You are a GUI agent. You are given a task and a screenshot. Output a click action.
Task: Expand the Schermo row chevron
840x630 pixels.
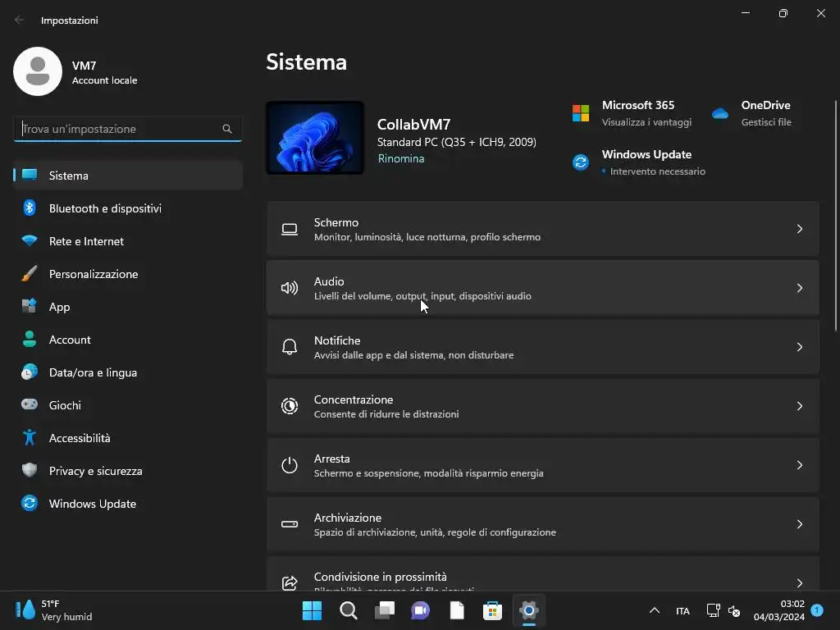pyautogui.click(x=799, y=229)
